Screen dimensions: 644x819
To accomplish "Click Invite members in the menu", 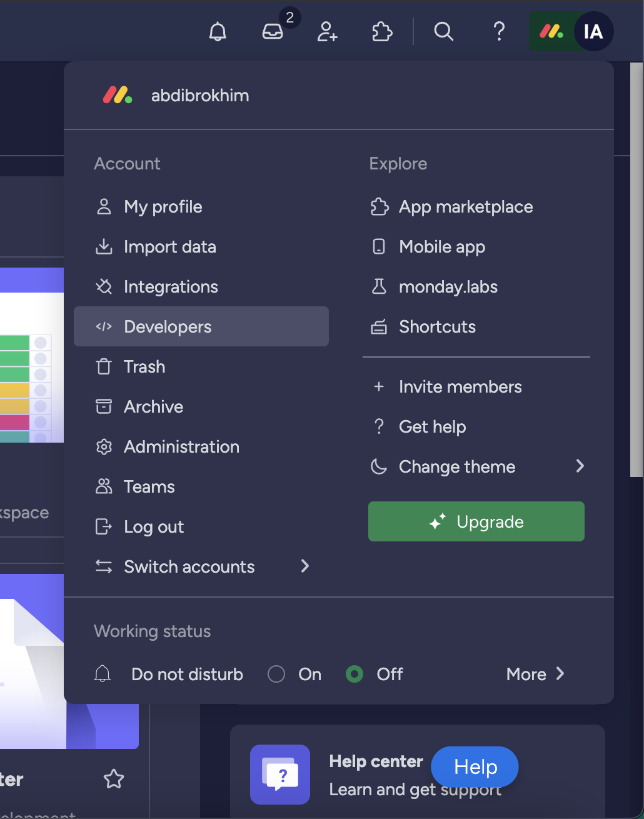I will click(476, 387).
